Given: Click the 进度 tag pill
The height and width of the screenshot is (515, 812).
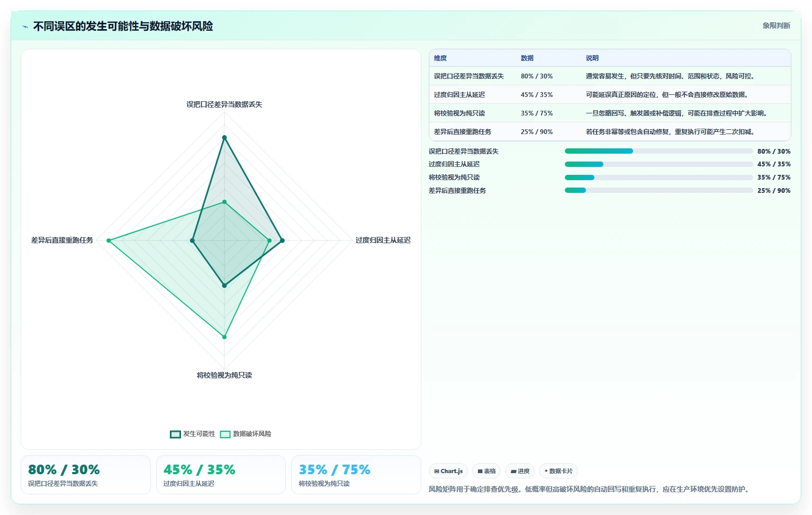Looking at the screenshot, I should tap(520, 471).
